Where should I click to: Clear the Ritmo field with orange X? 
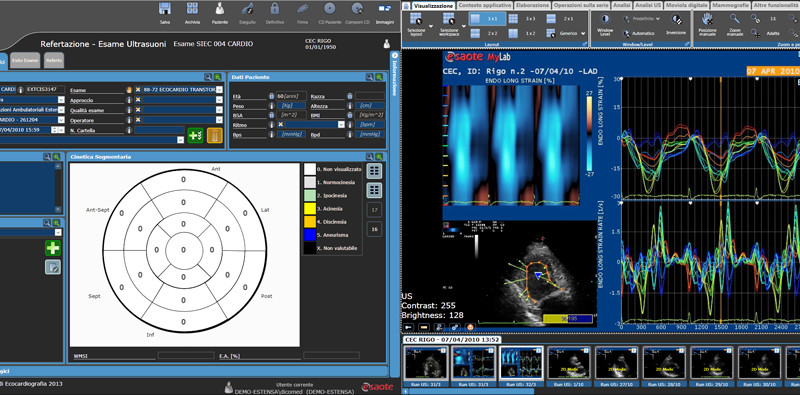click(280, 124)
